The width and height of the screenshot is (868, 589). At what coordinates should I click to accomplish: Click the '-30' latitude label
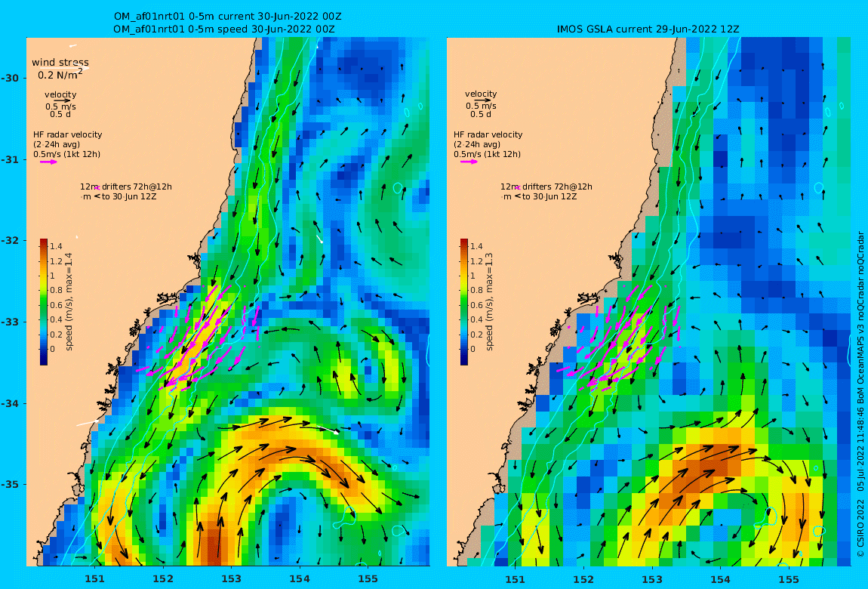pos(10,78)
